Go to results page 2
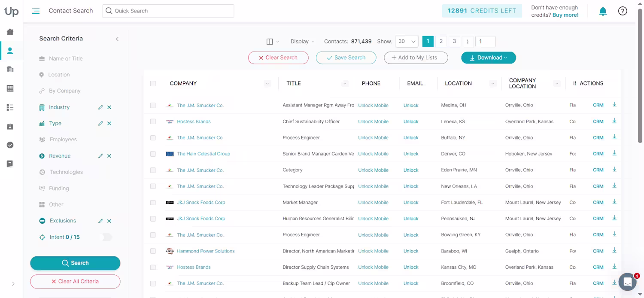Image resolution: width=644 pixels, height=298 pixels. 441,42
